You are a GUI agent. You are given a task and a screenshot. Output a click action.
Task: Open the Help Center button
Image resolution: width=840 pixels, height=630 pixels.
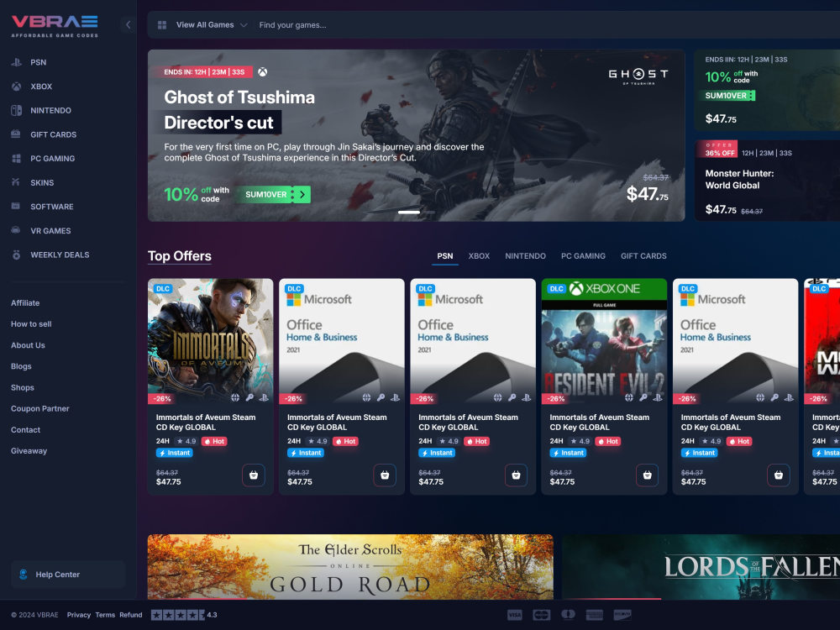tap(68, 575)
